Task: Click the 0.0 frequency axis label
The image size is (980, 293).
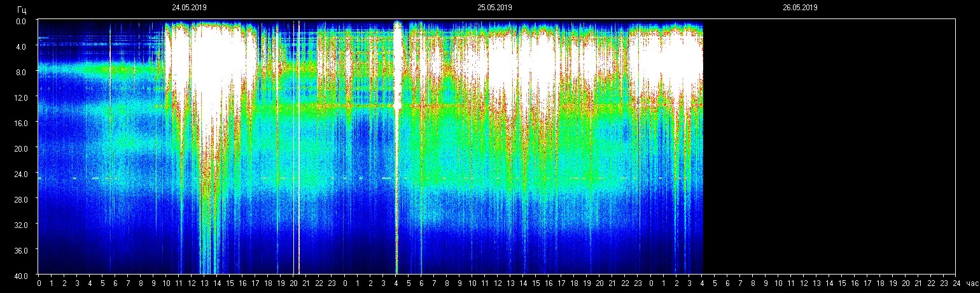Action: click(21, 21)
